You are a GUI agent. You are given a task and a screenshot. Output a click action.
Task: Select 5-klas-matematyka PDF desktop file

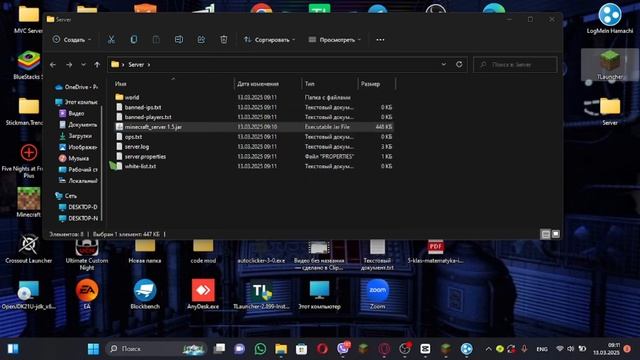pos(436,251)
